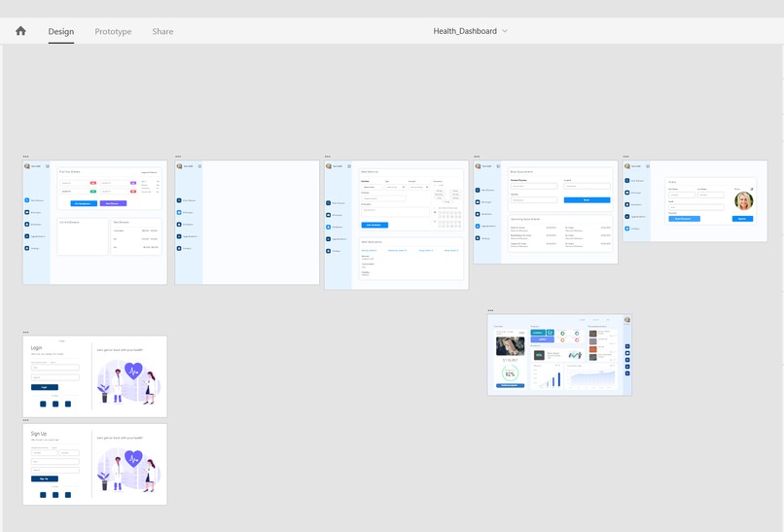The width and height of the screenshot is (784, 532).
Task: Go to the Home screen icon
Action: tap(20, 31)
